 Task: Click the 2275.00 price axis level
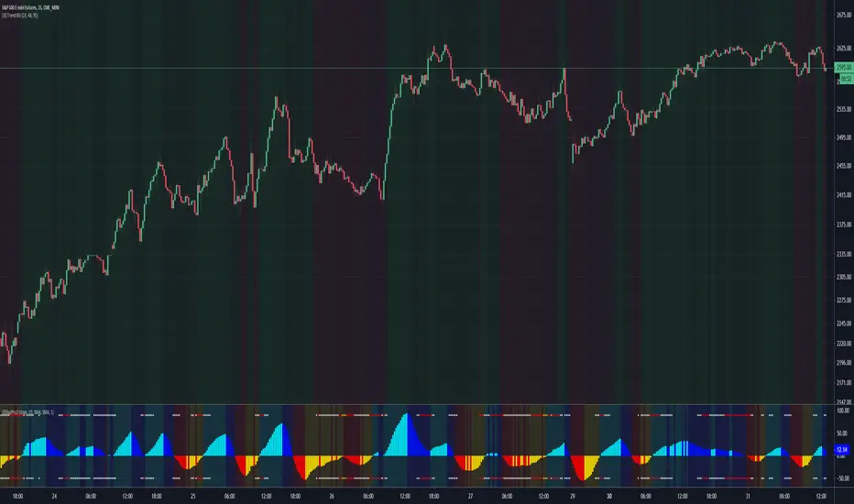click(x=844, y=301)
